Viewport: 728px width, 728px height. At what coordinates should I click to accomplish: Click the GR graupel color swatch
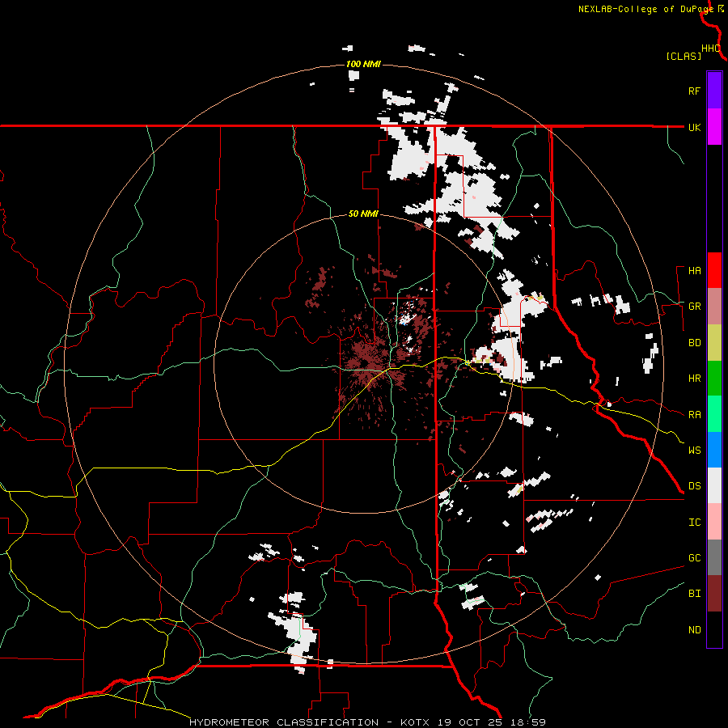(714, 307)
